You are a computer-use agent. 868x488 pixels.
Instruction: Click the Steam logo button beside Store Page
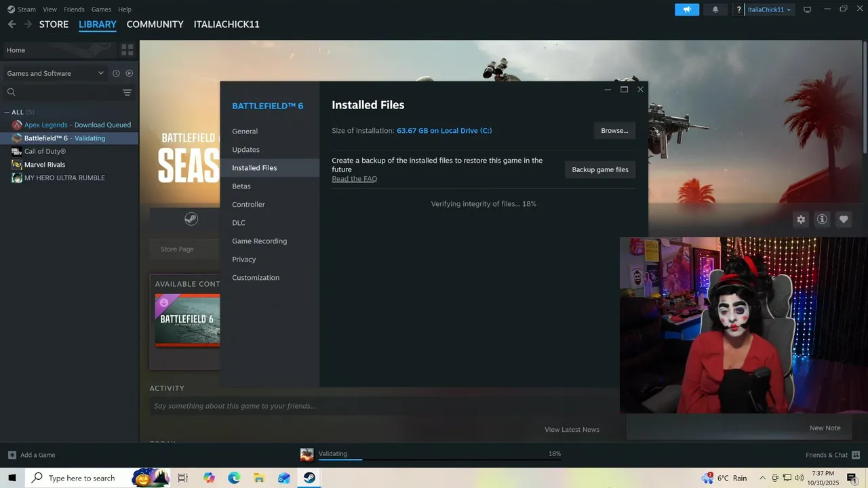coord(191,219)
